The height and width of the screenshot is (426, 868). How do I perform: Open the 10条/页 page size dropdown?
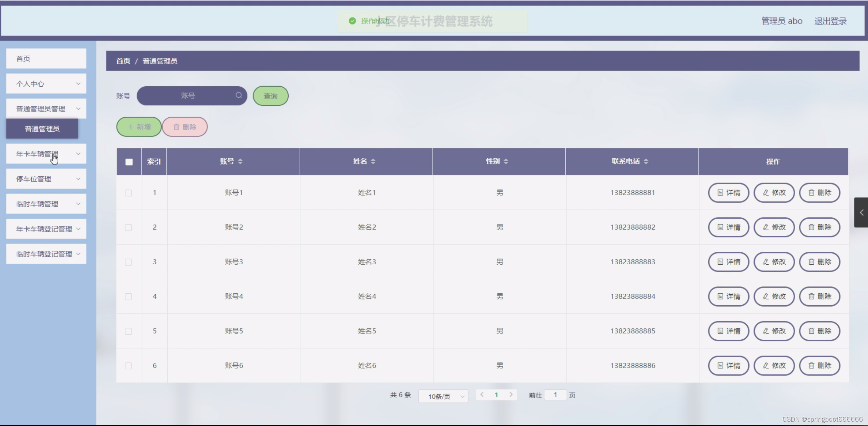(x=443, y=396)
